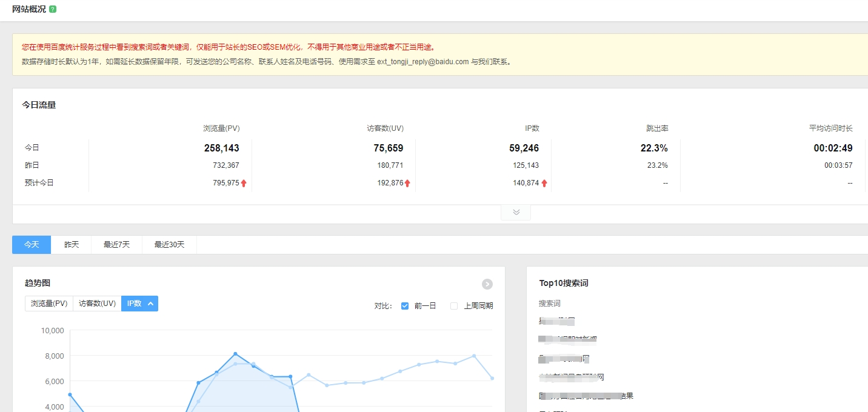
Task: Uncheck the 前一日 comparison checkbox
Action: (404, 306)
